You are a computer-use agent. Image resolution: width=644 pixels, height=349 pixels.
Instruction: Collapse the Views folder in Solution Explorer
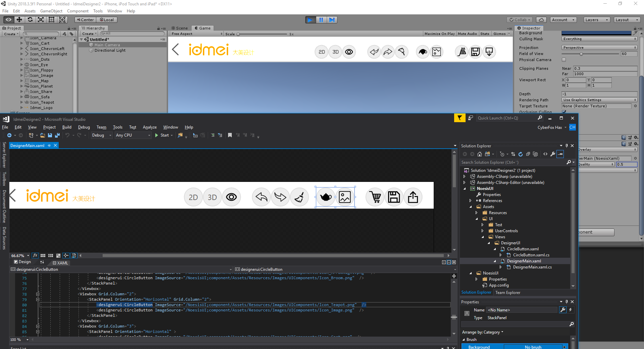click(x=483, y=237)
